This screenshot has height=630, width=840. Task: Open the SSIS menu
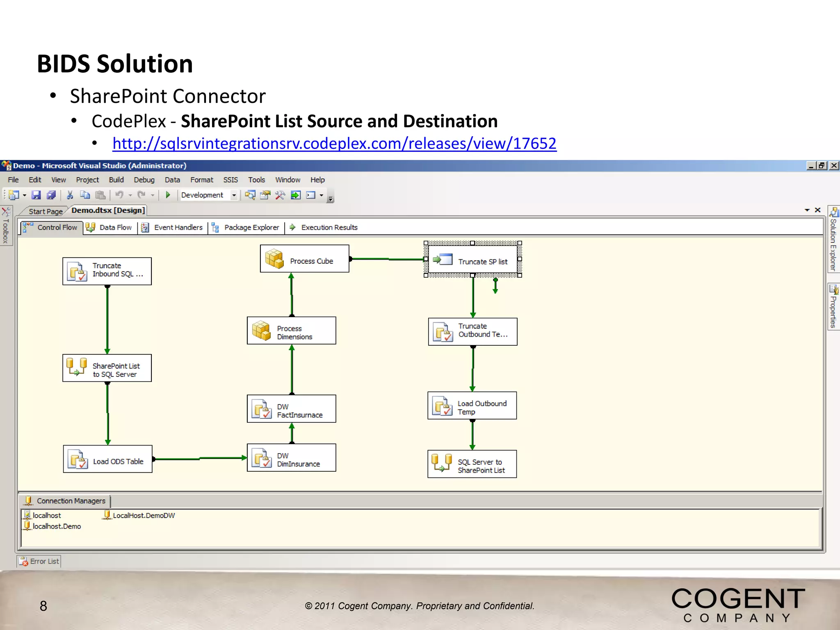pos(230,180)
